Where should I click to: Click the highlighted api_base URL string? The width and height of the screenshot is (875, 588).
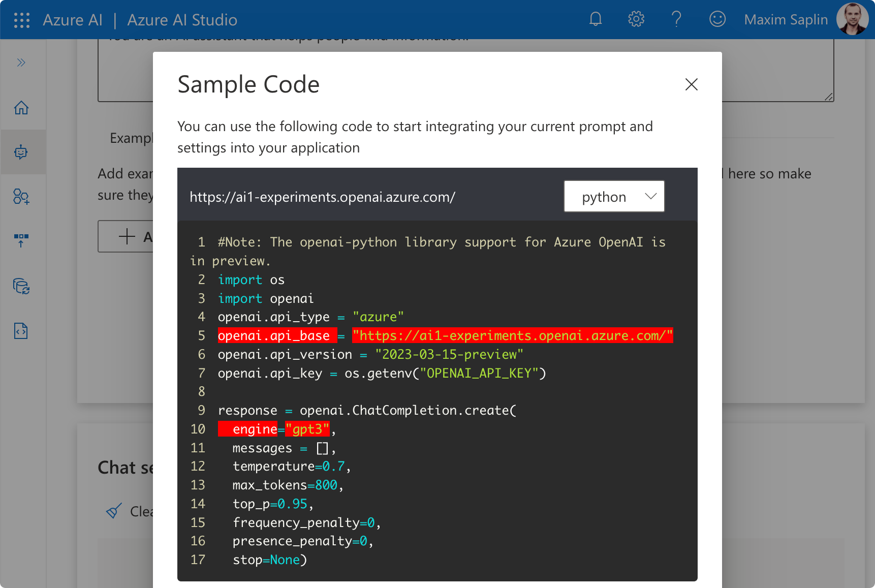pos(512,335)
